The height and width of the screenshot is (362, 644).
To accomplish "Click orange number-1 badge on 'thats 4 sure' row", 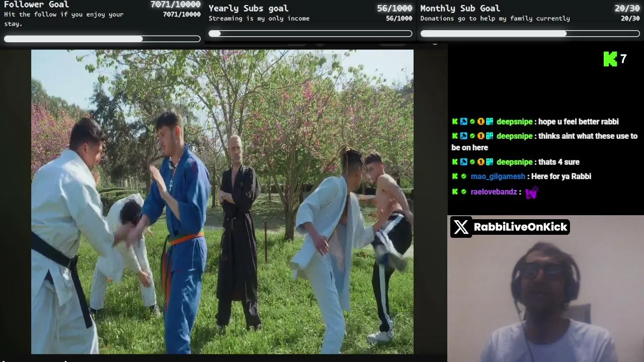I will click(480, 162).
